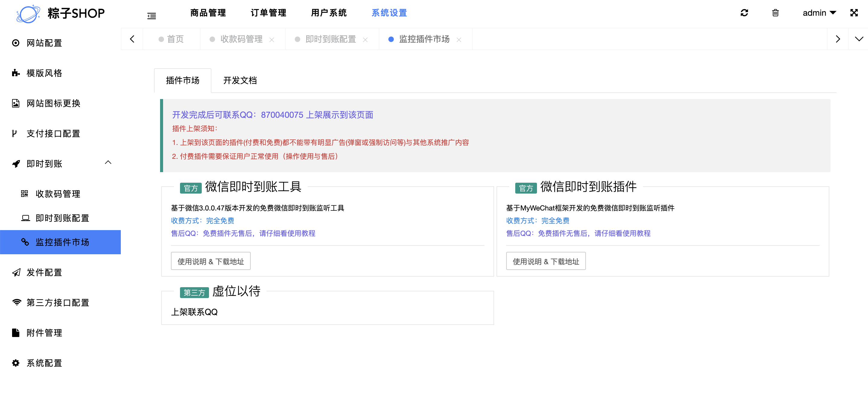The width and height of the screenshot is (868, 398).
Task: Click the 模版风格 puzzle piece icon
Action: (x=15, y=73)
